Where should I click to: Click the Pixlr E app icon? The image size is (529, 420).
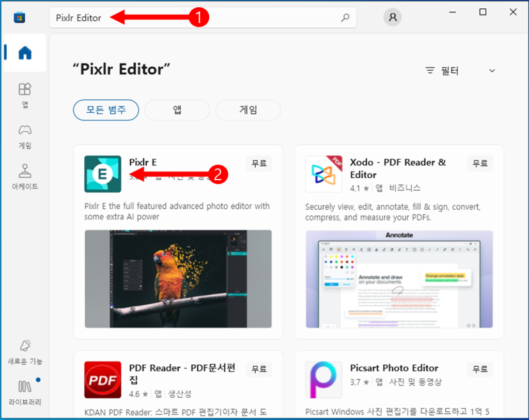coord(103,174)
